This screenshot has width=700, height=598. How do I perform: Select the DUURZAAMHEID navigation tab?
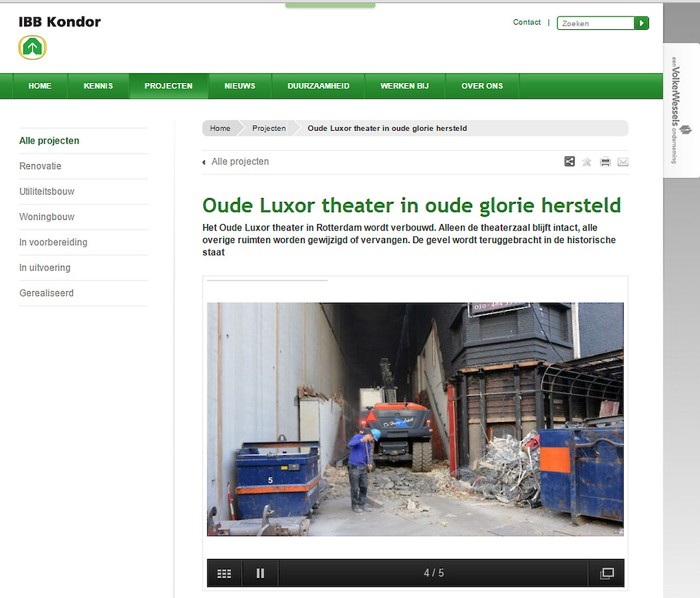click(318, 86)
